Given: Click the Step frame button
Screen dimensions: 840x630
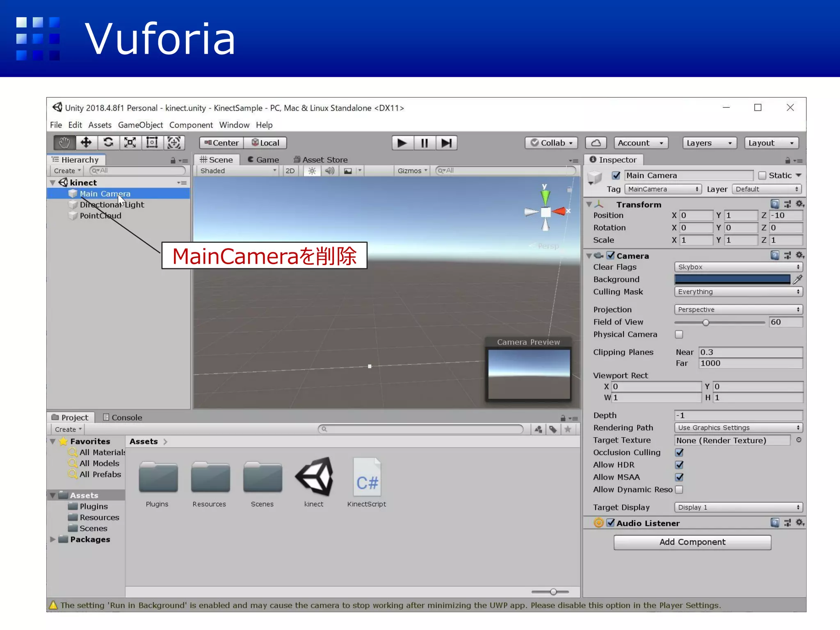Looking at the screenshot, I should click(x=446, y=143).
